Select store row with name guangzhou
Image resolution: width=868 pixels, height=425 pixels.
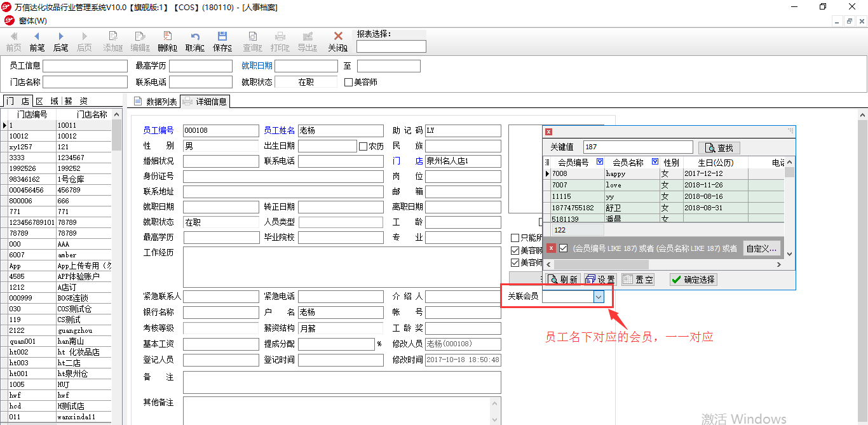[x=60, y=330]
